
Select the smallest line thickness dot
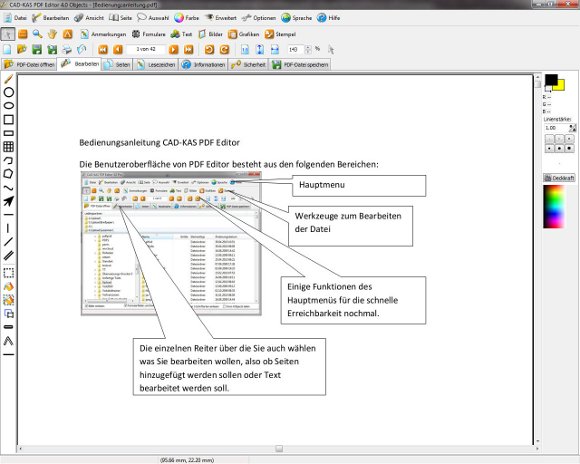[549, 139]
